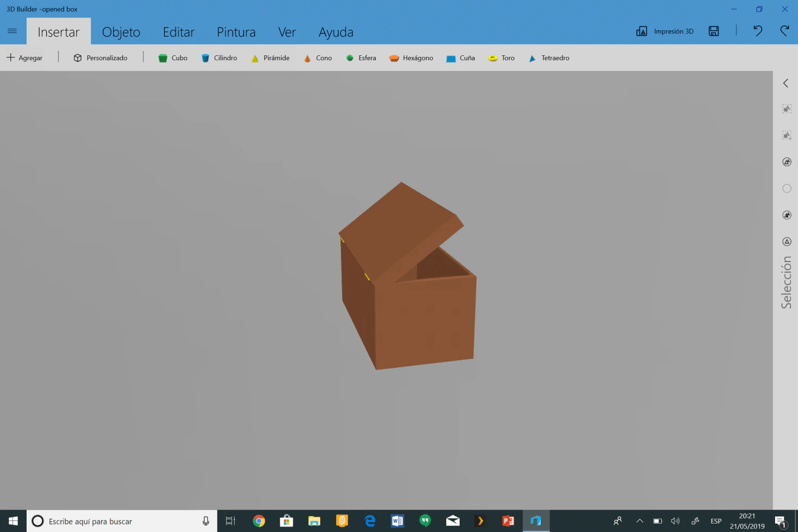The width and height of the screenshot is (798, 532).
Task: Open the Editar tab
Action: tap(179, 32)
